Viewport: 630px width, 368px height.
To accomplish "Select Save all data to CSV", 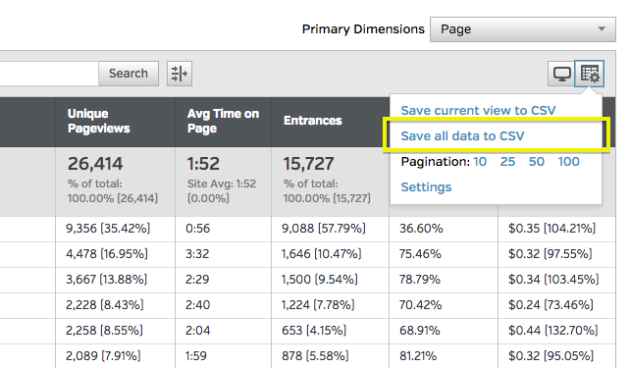I will coord(462,136).
